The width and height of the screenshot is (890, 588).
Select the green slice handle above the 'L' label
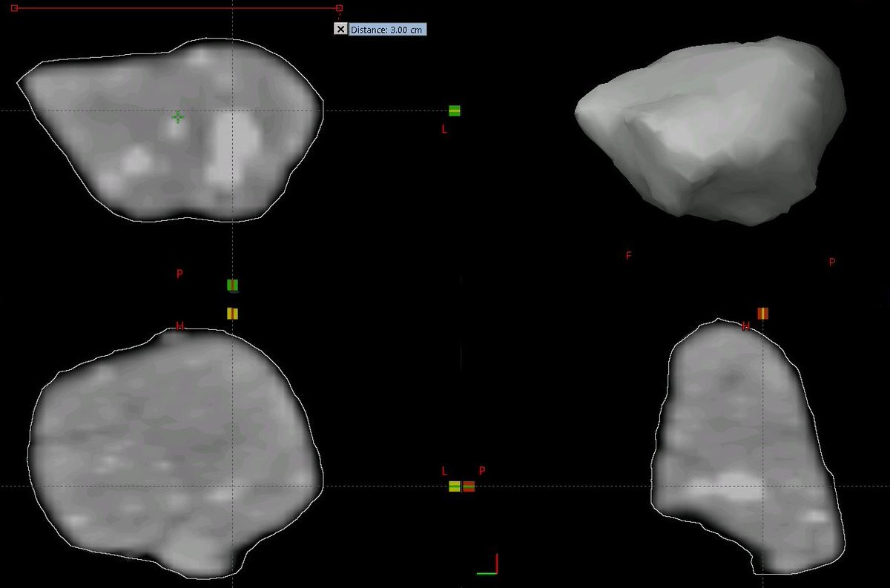(x=455, y=111)
